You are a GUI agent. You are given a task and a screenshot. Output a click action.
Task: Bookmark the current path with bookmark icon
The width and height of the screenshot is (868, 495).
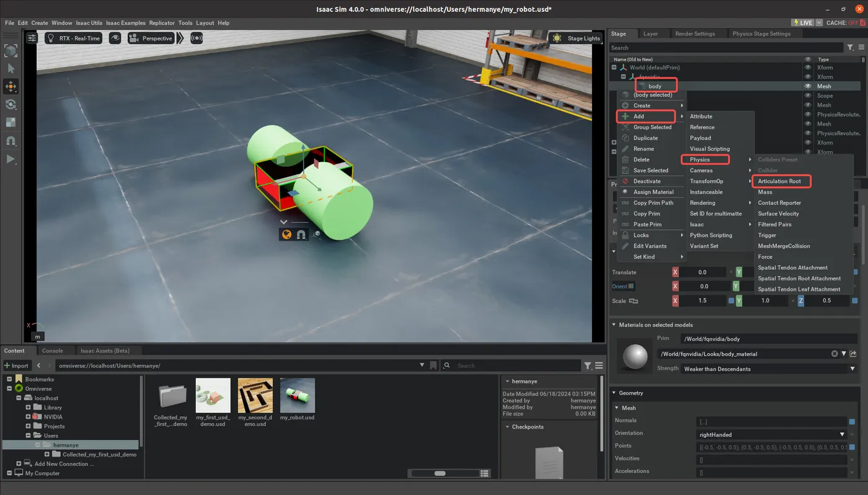tap(433, 365)
